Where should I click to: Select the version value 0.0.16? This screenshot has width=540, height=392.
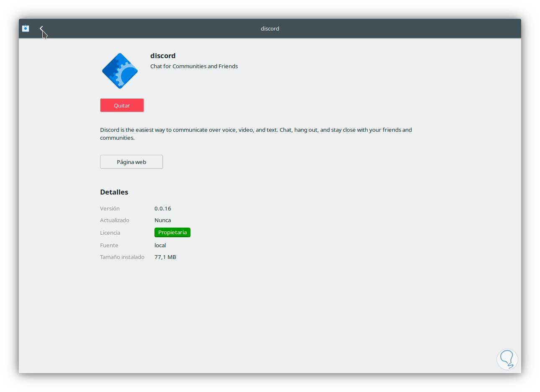[163, 208]
